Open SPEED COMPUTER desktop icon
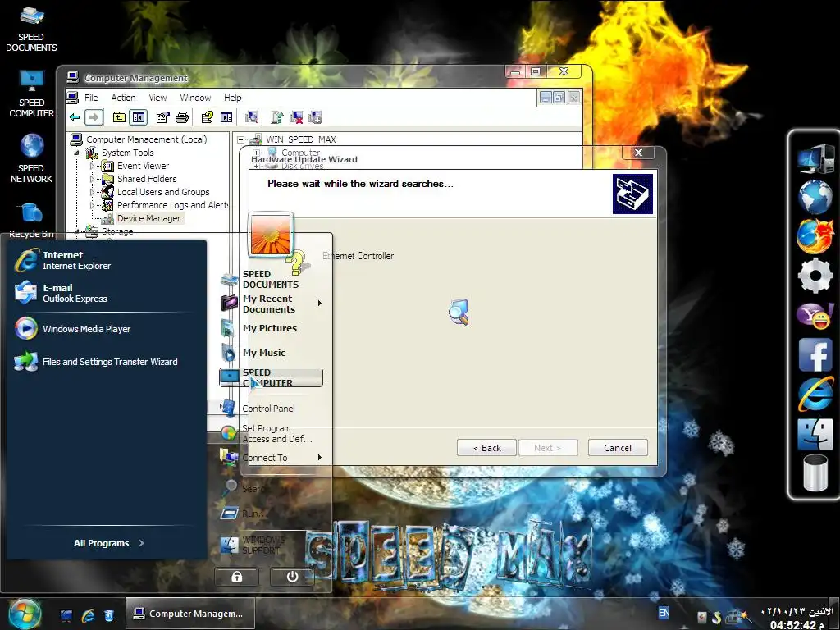 (x=31, y=94)
